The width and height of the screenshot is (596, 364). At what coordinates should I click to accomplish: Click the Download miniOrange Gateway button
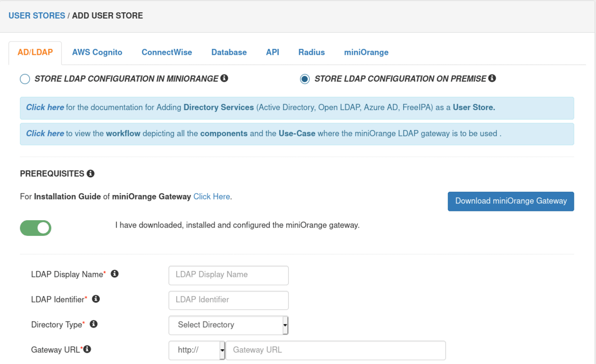(x=511, y=201)
